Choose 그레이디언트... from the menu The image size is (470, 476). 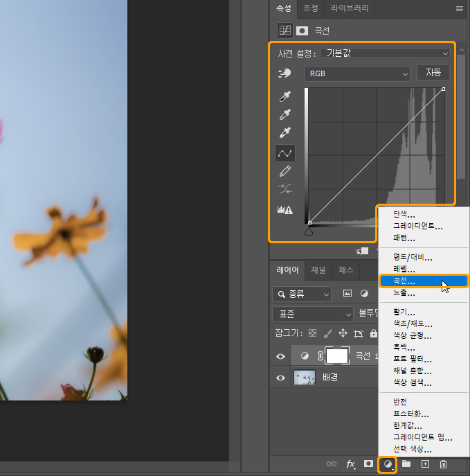click(x=424, y=226)
